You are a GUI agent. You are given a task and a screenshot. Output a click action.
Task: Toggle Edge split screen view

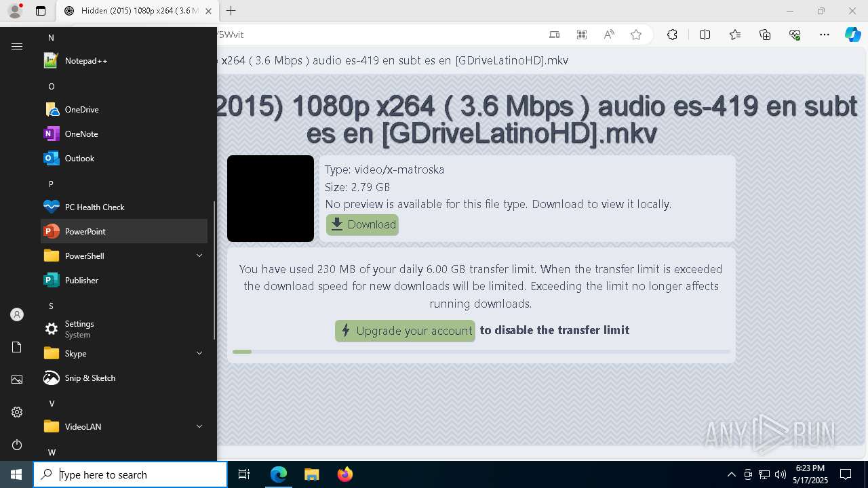click(705, 35)
